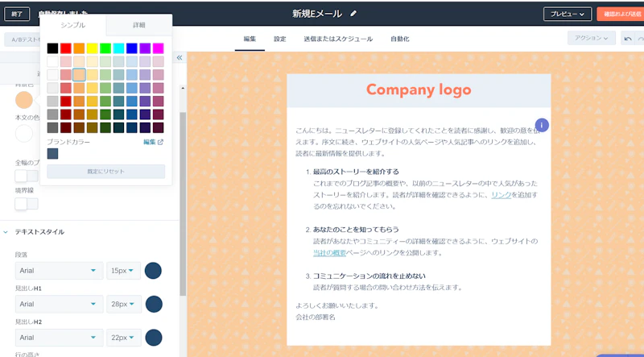Open the 見出しH1 text color circle

click(154, 304)
